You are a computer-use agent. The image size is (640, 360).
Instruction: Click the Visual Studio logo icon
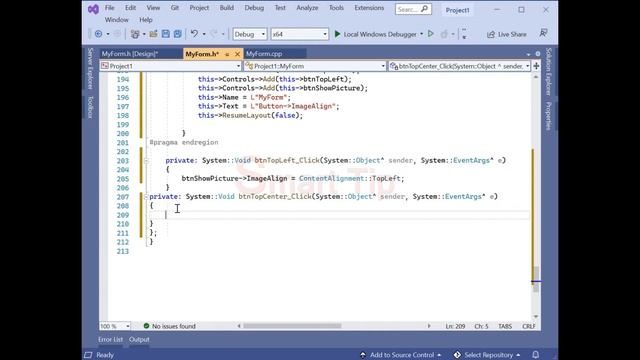pyautogui.click(x=93, y=9)
